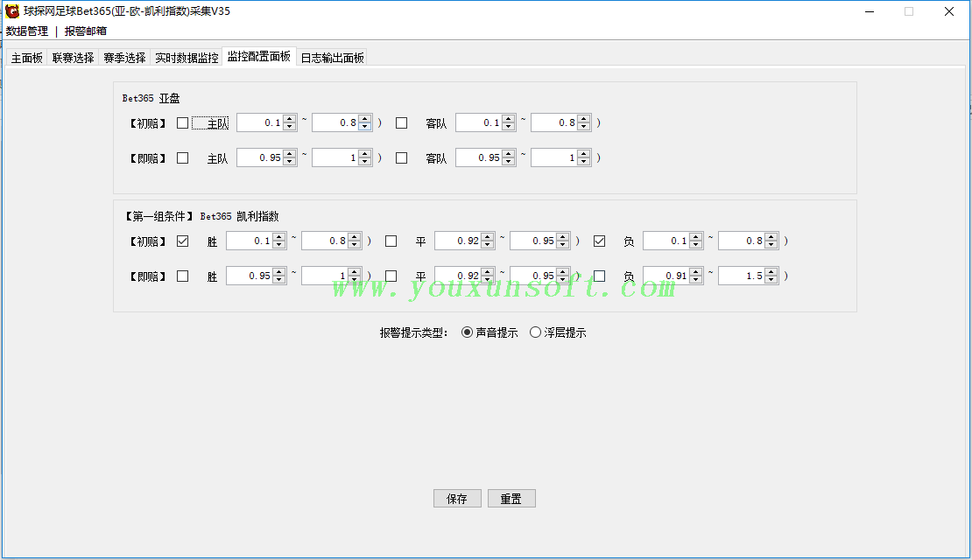Enable 凯利指数 初赔 平 checkbox
This screenshot has width=972, height=560.
click(x=391, y=241)
